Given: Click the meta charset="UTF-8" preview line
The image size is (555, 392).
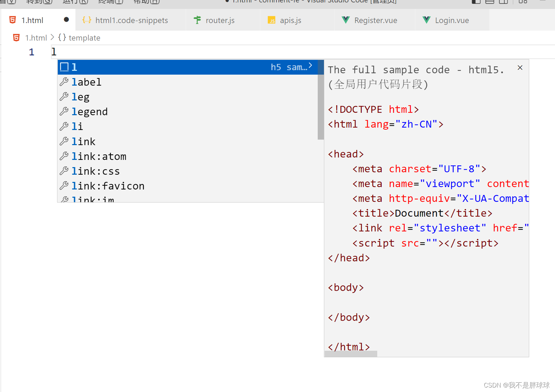Looking at the screenshot, I should point(419,169).
